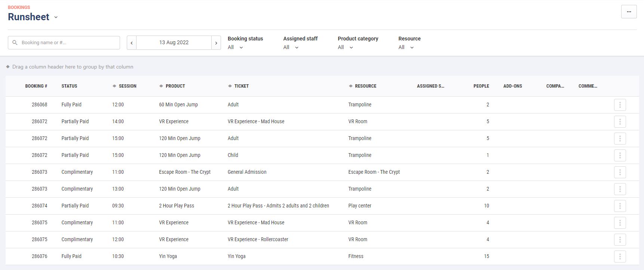Click the diamond icon beside the Ticket header
The image size is (644, 270).
coord(230,86)
